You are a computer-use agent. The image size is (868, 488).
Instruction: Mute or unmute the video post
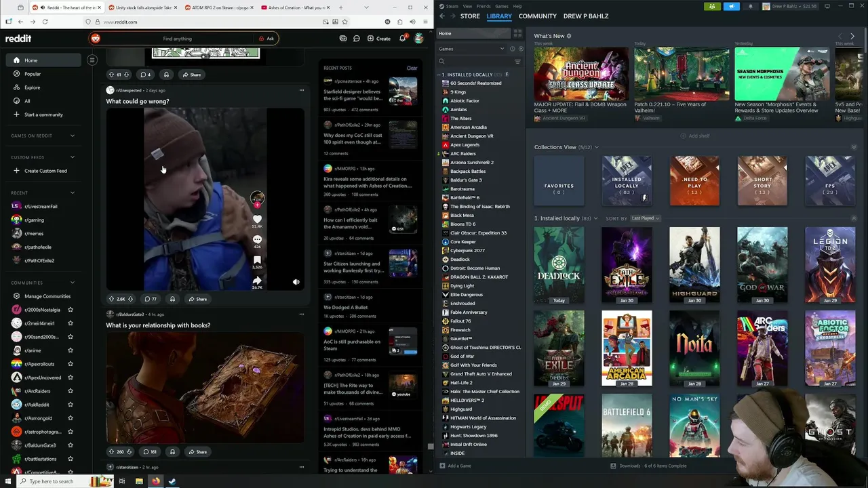pos(296,282)
